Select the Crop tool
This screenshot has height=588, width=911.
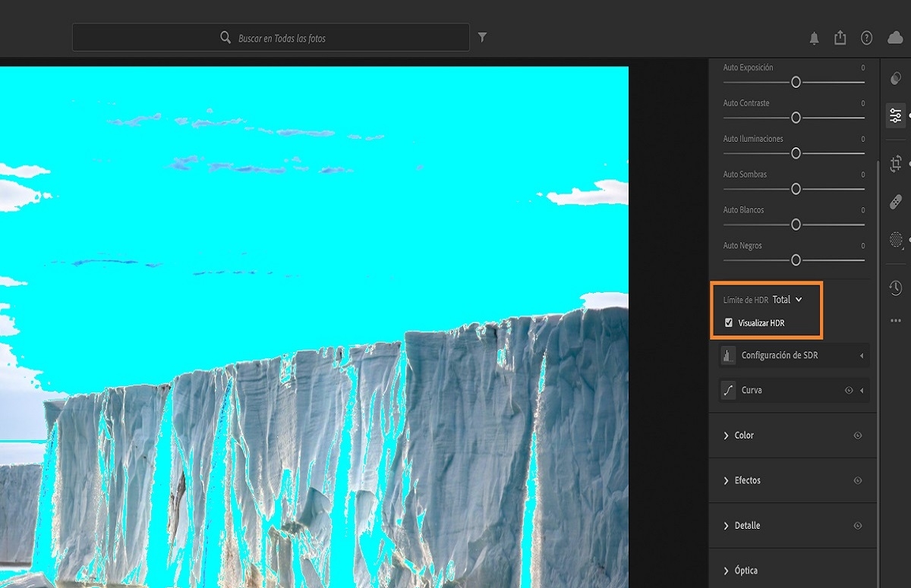tap(896, 162)
